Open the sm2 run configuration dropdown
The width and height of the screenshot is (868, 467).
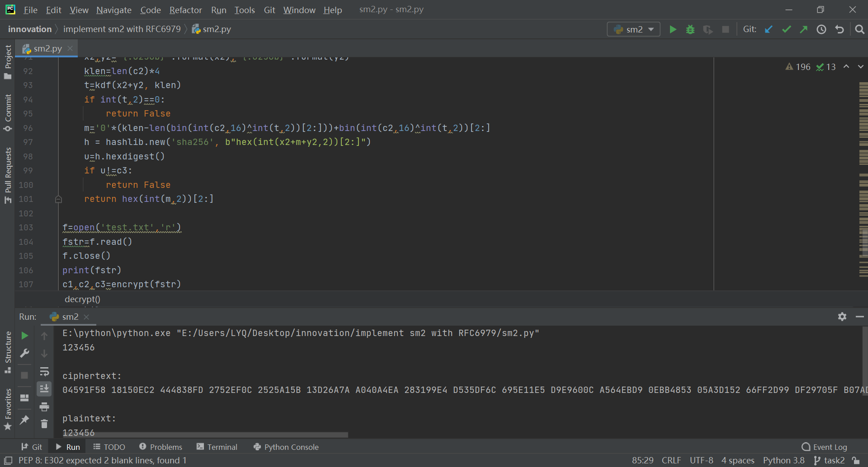650,29
